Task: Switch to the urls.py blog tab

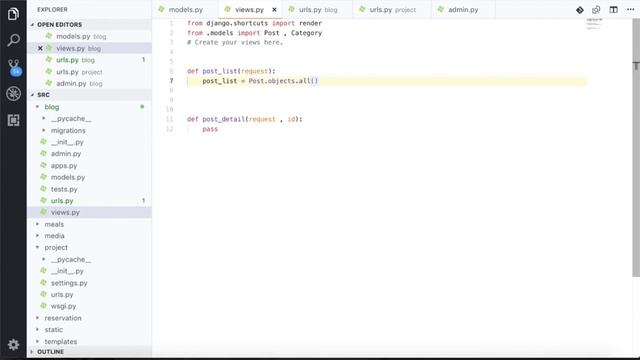Action: click(x=318, y=10)
